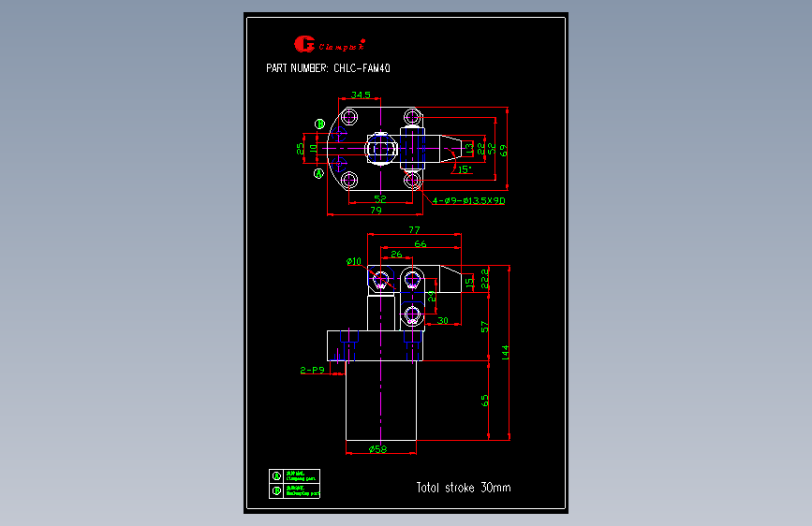Select the 24 pivot spacing dimension
This screenshot has height=526, width=812.
[x=432, y=296]
